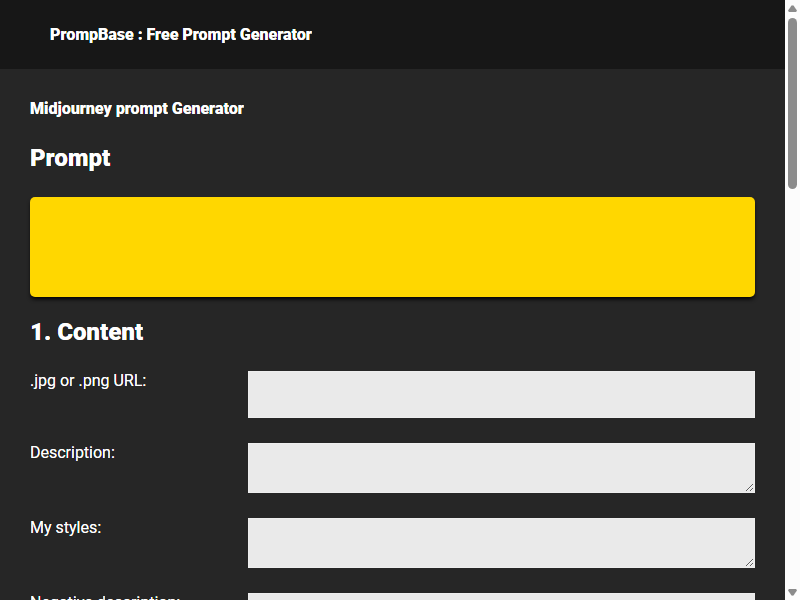Image resolution: width=800 pixels, height=600 pixels.
Task: Click the .jpg or .png URL label
Action: [x=88, y=381]
